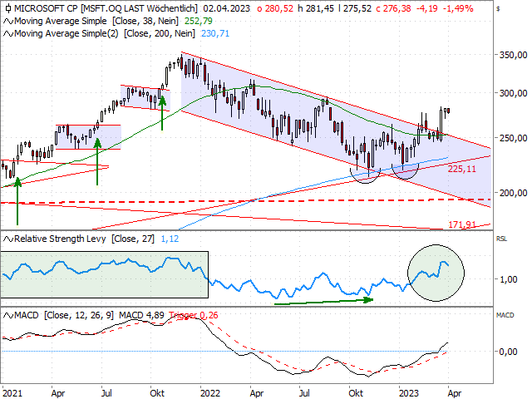
Task: Click the [MSFT.OQ LAST Wöchentlich] label
Action: (x=139, y=8)
